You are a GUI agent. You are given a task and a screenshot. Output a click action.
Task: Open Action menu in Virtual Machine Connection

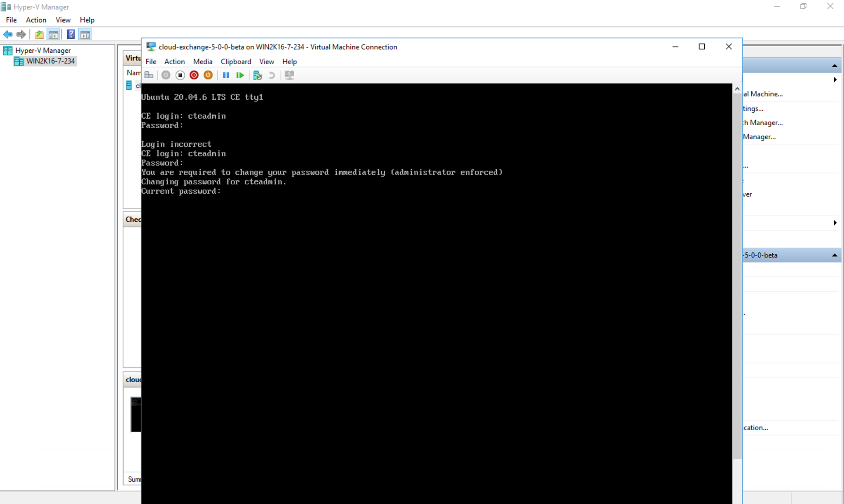coord(174,61)
